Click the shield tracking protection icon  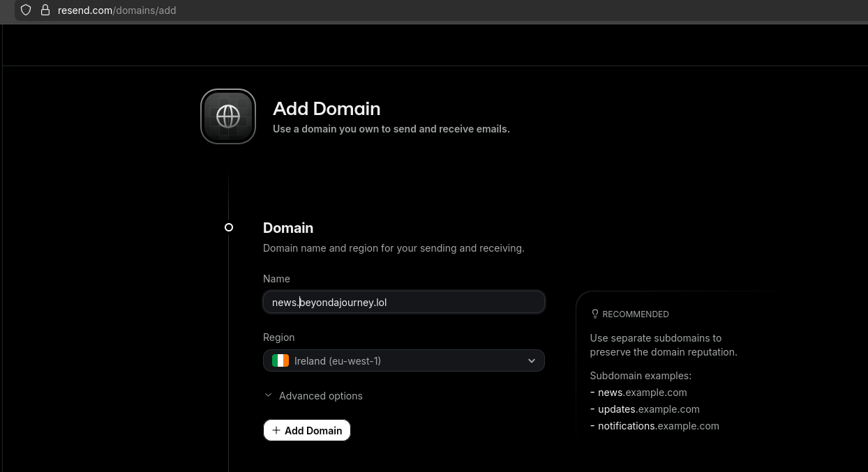tap(26, 10)
